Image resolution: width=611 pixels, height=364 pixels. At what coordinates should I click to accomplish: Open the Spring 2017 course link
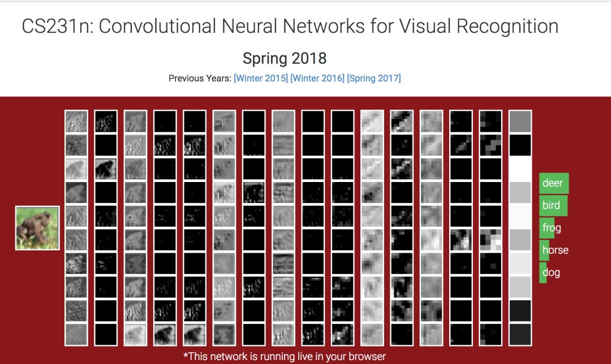[x=374, y=78]
